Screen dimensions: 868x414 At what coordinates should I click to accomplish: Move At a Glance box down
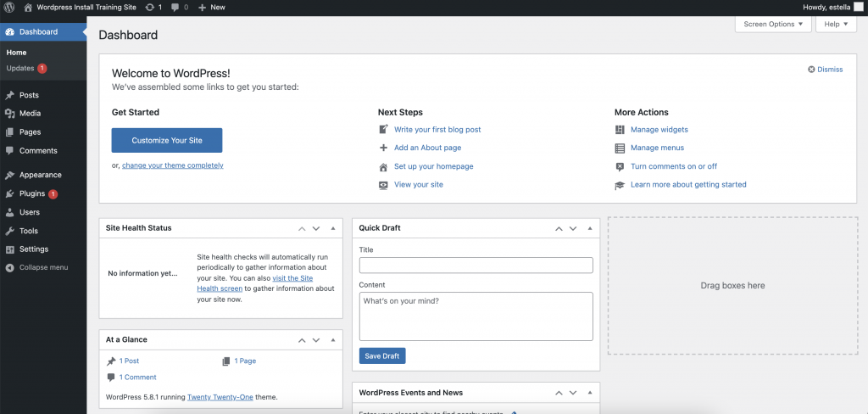(x=316, y=339)
